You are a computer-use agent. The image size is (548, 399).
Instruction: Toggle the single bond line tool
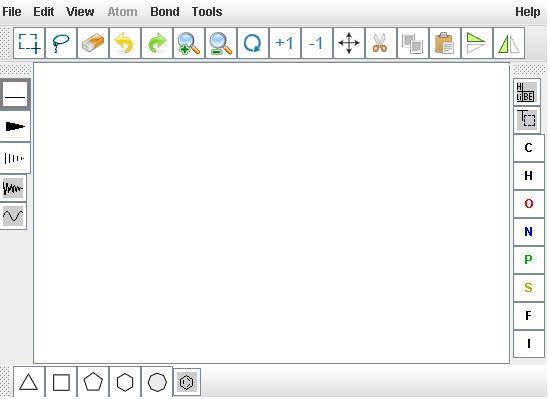(x=15, y=94)
